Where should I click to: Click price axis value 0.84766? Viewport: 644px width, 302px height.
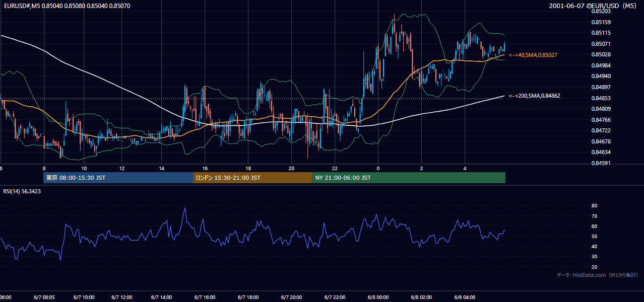(x=601, y=120)
